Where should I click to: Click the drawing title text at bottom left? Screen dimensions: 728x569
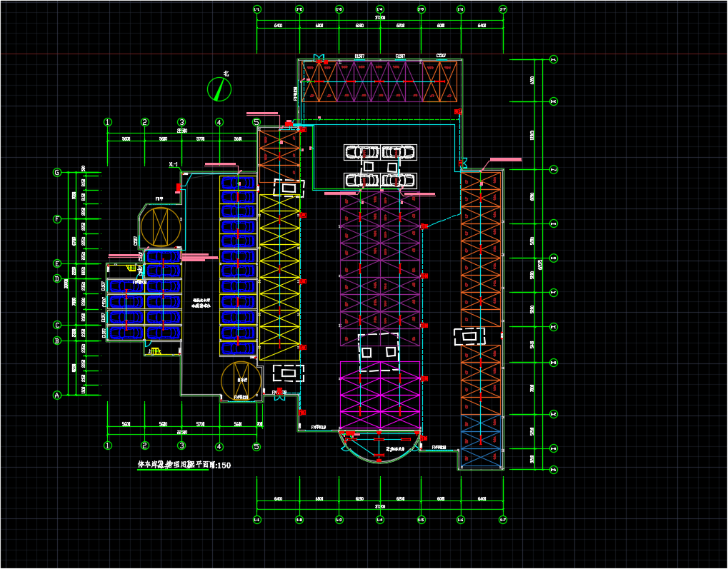[x=184, y=465]
